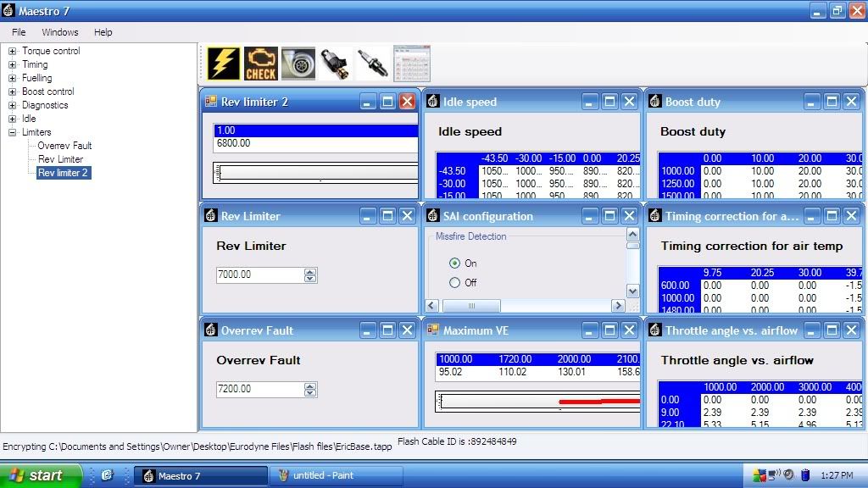Expand the Torque control tree node
The image size is (868, 488).
(x=12, y=51)
